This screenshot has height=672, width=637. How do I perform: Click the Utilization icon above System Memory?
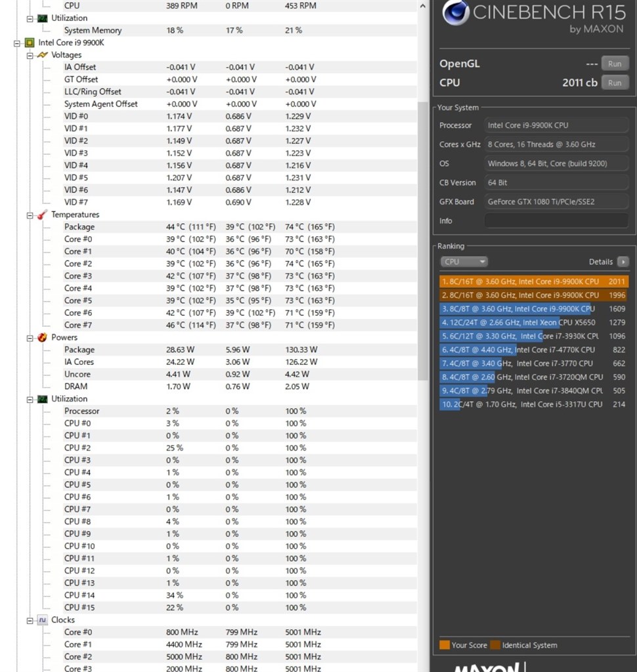pyautogui.click(x=42, y=18)
